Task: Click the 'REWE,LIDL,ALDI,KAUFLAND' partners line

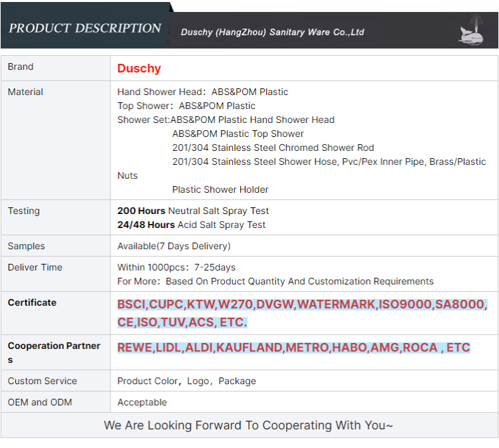Action: 293,348
